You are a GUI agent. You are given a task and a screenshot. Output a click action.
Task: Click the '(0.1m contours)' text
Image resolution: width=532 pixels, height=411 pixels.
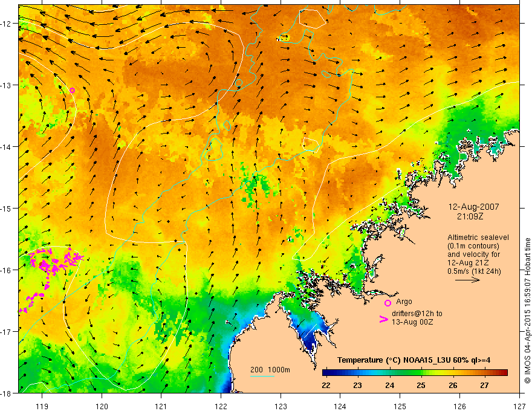click(473, 246)
